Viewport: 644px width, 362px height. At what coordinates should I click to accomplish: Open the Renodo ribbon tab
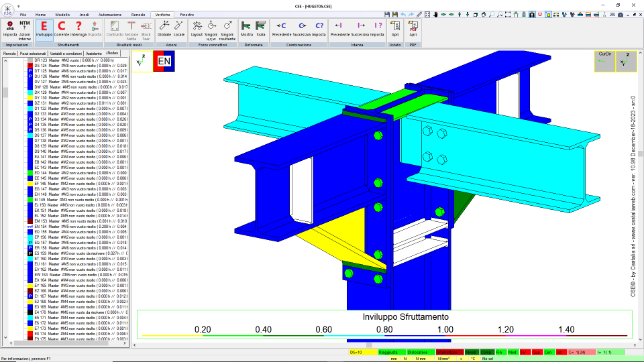pos(138,15)
